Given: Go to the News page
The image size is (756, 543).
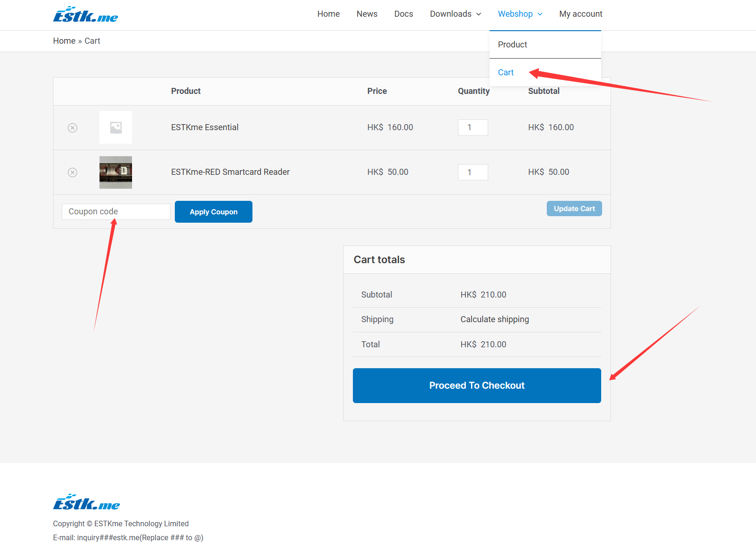Looking at the screenshot, I should (x=367, y=14).
